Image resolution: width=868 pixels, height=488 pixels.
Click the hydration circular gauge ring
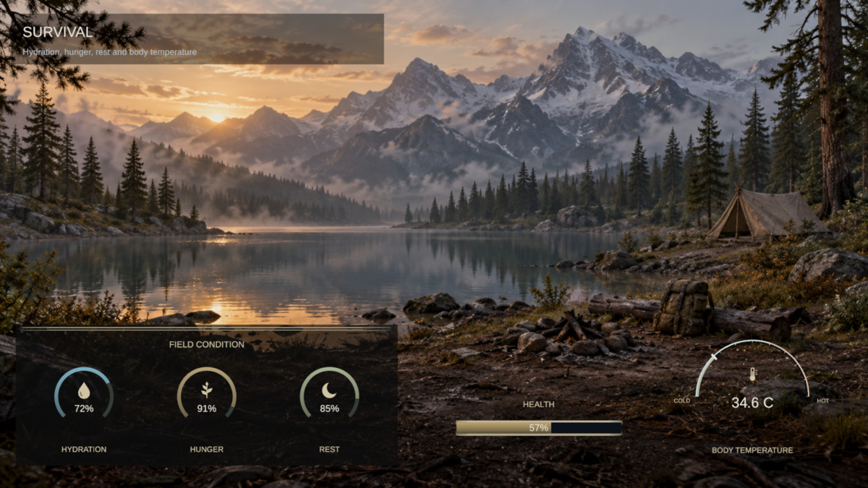[84, 393]
